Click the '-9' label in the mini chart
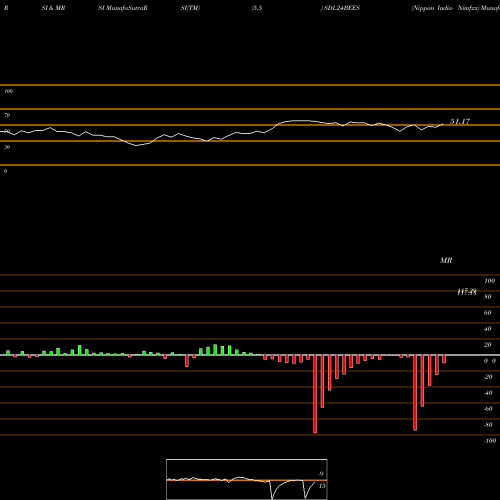The height and width of the screenshot is (500, 500). (x=321, y=474)
